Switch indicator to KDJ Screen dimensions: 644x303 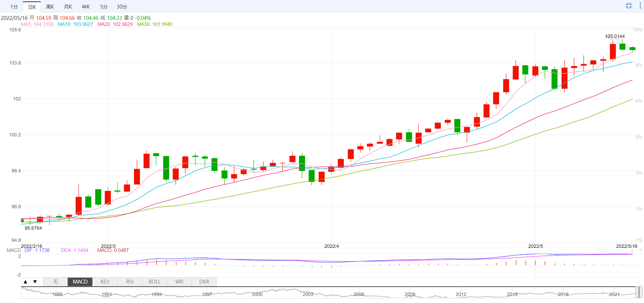[x=105, y=282]
